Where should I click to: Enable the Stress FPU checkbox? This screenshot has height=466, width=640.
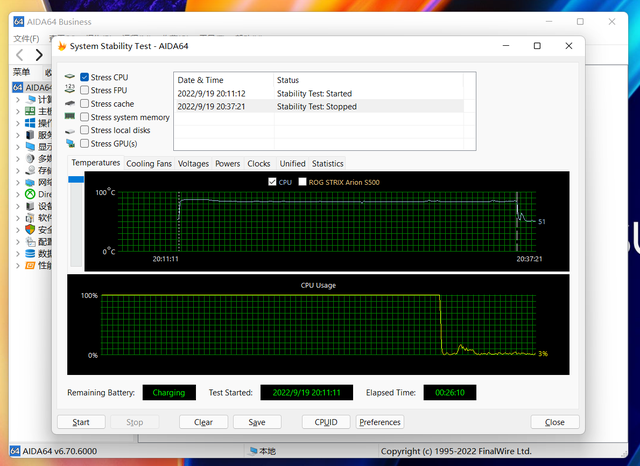(84, 90)
